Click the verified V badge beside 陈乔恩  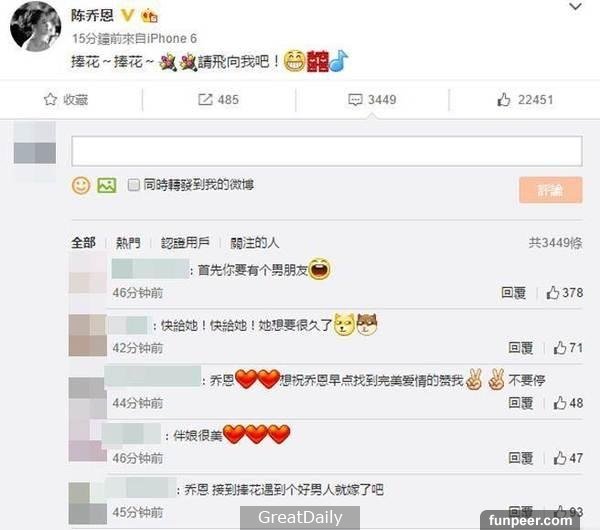[127, 16]
